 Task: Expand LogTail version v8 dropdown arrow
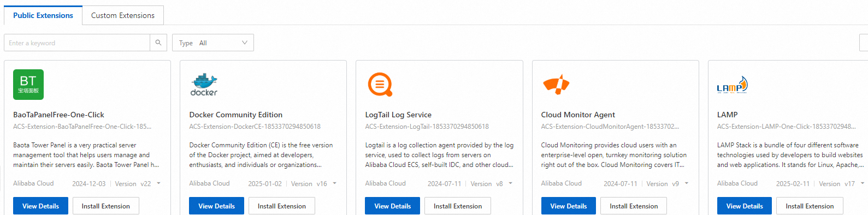tap(511, 183)
